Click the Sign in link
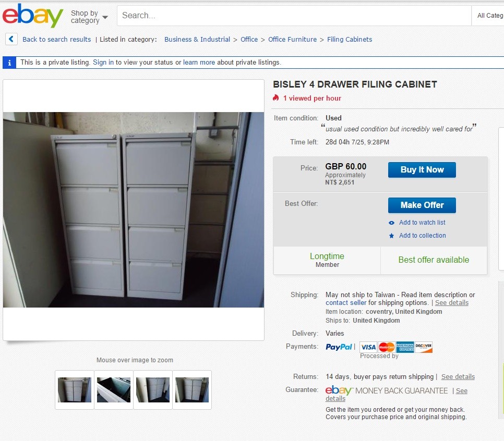Screen dimensions: 504x441 point(103,63)
